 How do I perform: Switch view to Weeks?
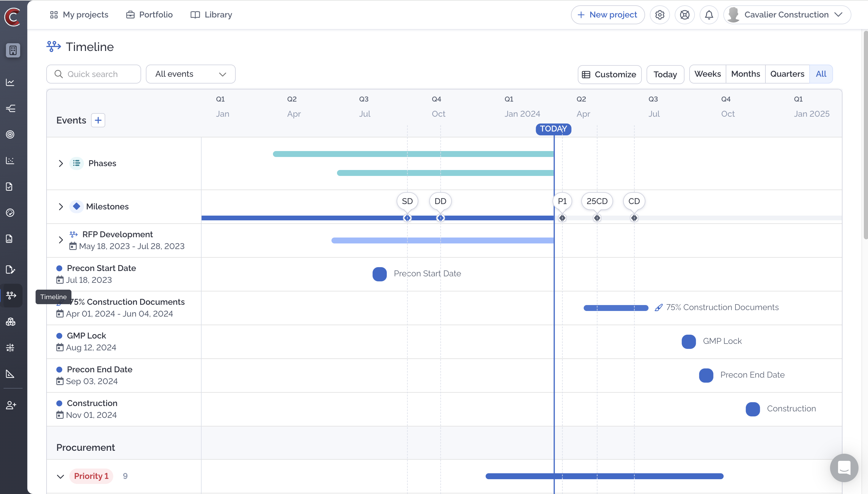707,74
